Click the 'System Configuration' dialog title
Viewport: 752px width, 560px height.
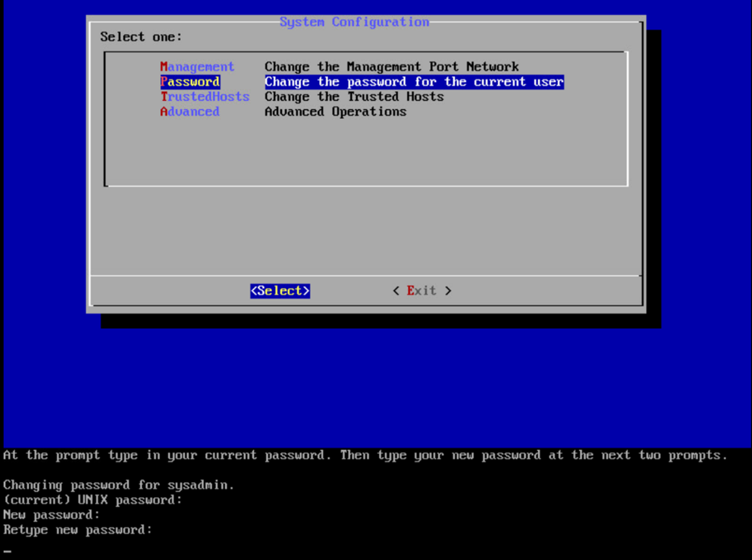pos(354,22)
